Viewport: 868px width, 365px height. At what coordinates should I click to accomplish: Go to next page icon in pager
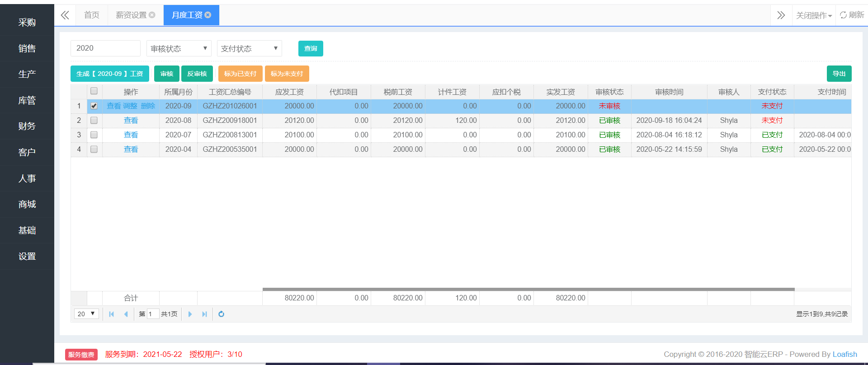point(190,314)
